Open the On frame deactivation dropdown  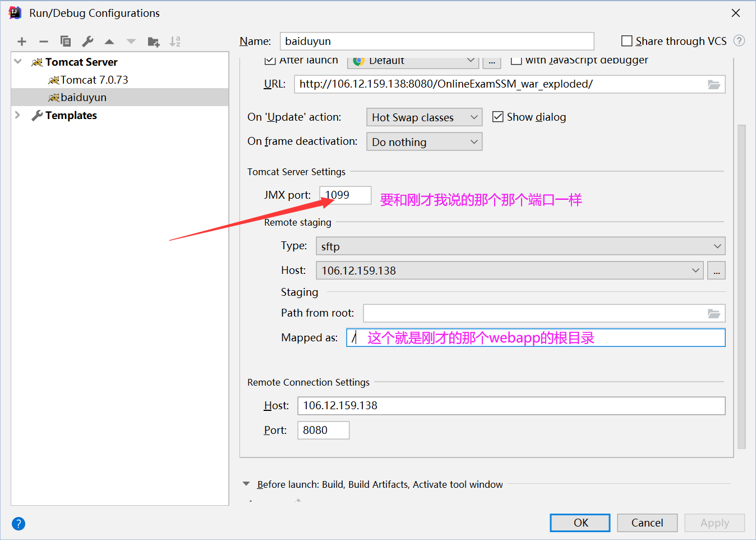pos(424,142)
